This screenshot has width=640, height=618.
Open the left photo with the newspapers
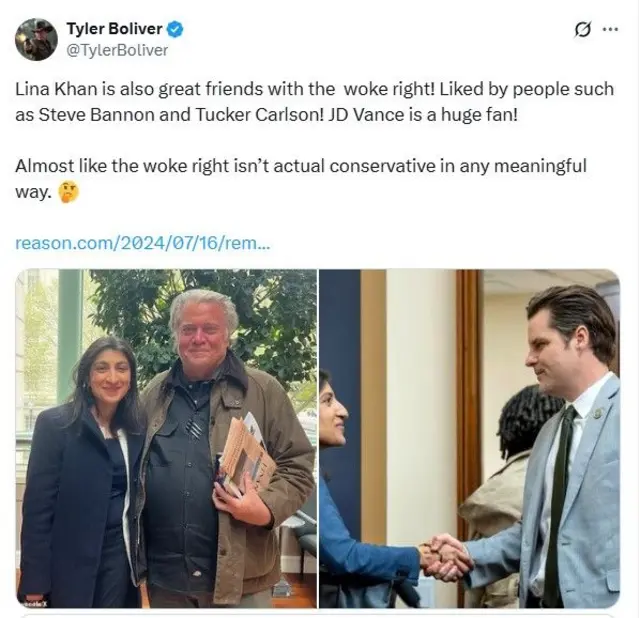(x=167, y=438)
